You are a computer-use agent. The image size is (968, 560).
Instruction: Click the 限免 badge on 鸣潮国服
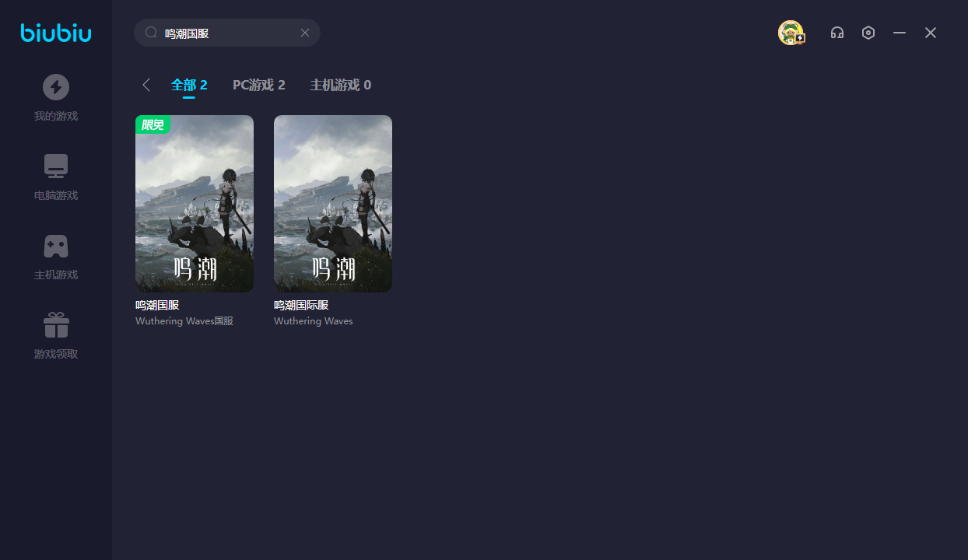point(153,124)
